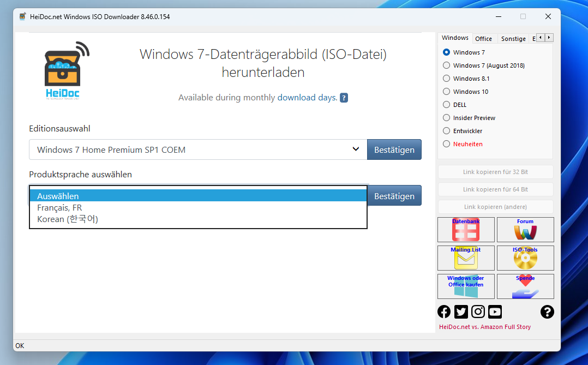This screenshot has height=365, width=588.
Task: Open the YouTube social icon
Action: click(x=495, y=312)
